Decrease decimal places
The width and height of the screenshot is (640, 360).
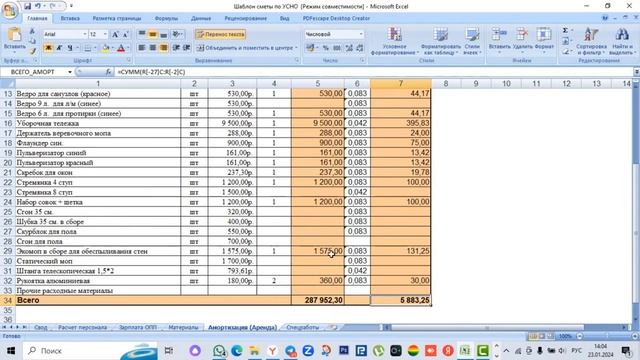coord(360,48)
